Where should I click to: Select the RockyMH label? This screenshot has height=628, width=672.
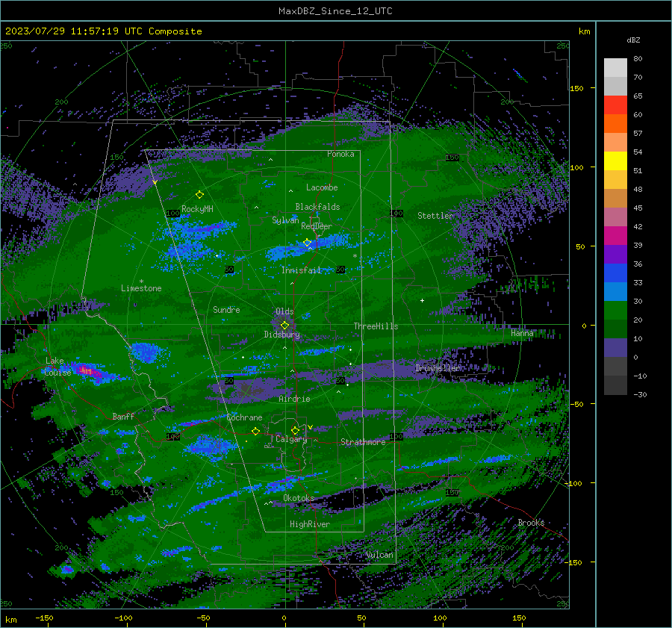[x=197, y=209]
